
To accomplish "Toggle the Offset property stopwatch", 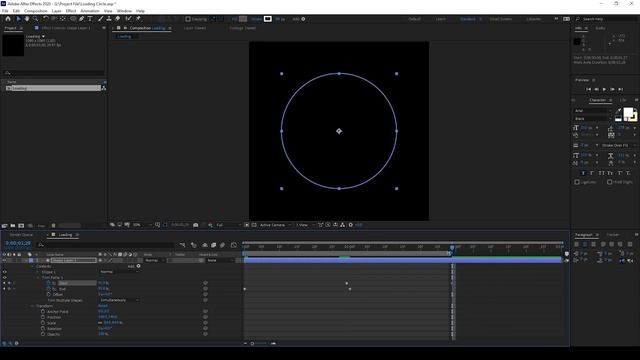I will click(x=49, y=294).
